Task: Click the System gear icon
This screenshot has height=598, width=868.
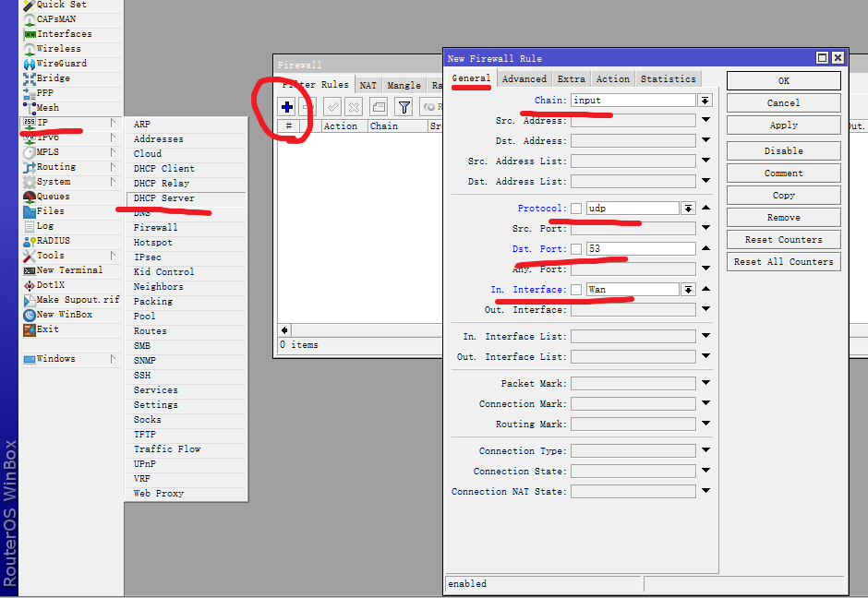Action: [x=30, y=182]
